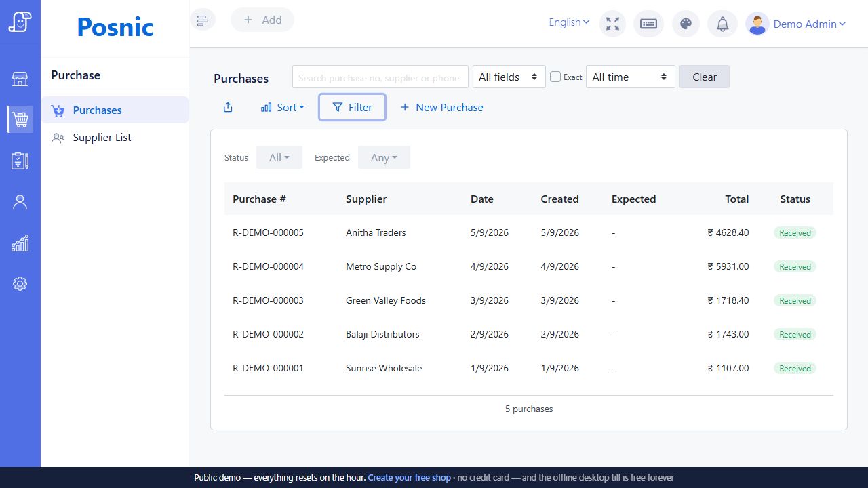
Task: Click the Demo Admin avatar image
Action: [757, 24]
